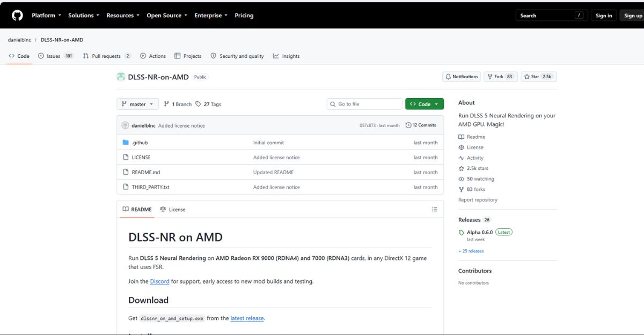Open Readme link in About sidebar
The image size is (644, 335).
(472, 137)
